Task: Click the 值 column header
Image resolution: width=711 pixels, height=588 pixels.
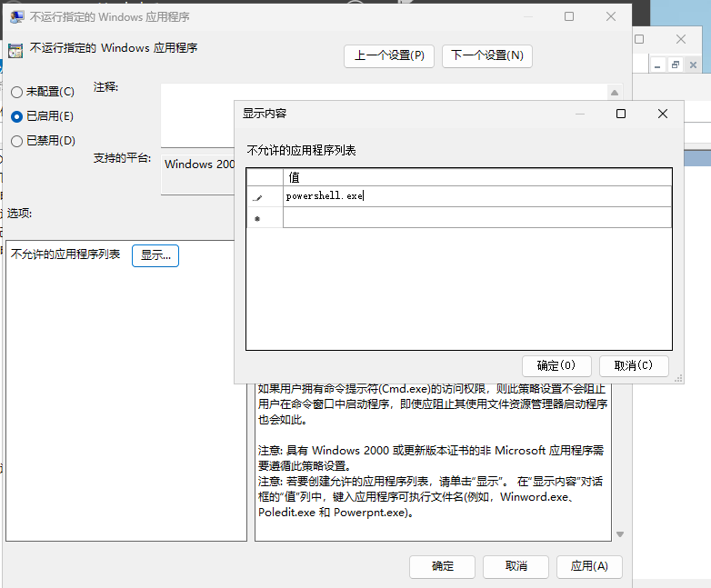Action: pos(477,177)
